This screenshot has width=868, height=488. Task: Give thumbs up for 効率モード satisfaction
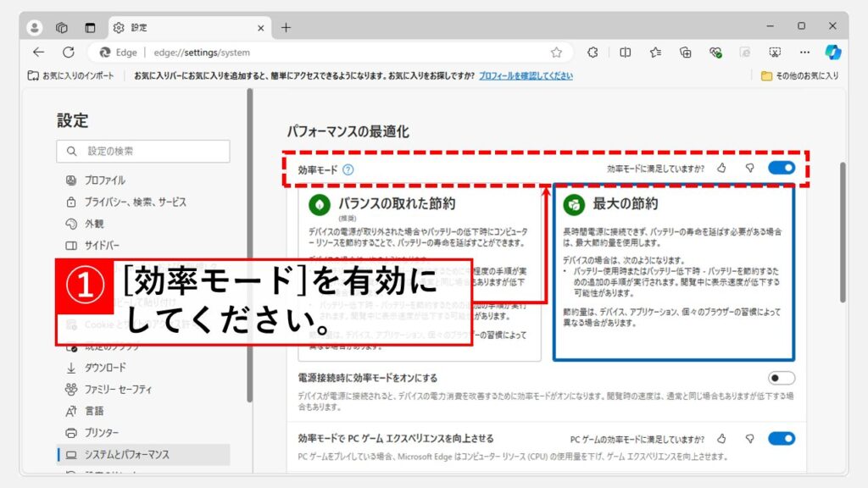point(721,168)
